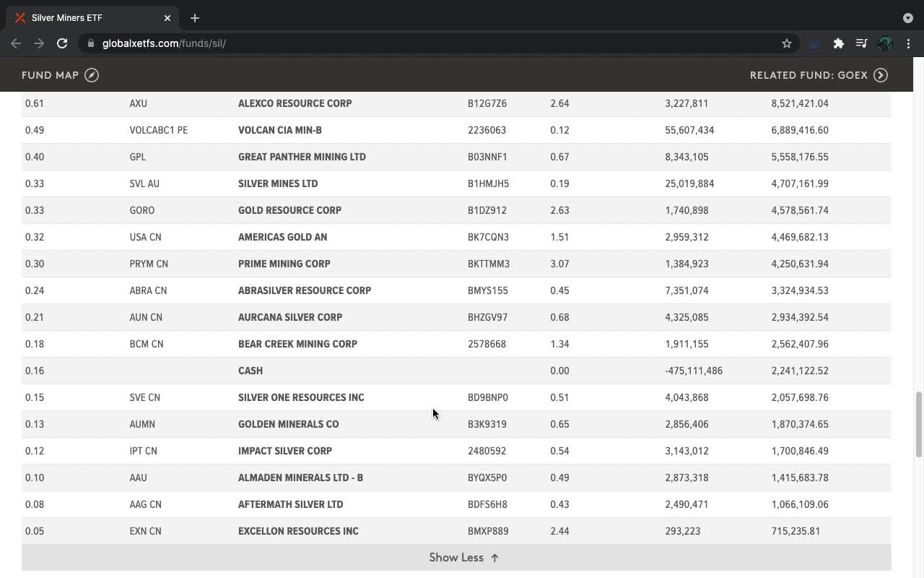Open the Chrome extensions puzzle icon

tap(838, 43)
